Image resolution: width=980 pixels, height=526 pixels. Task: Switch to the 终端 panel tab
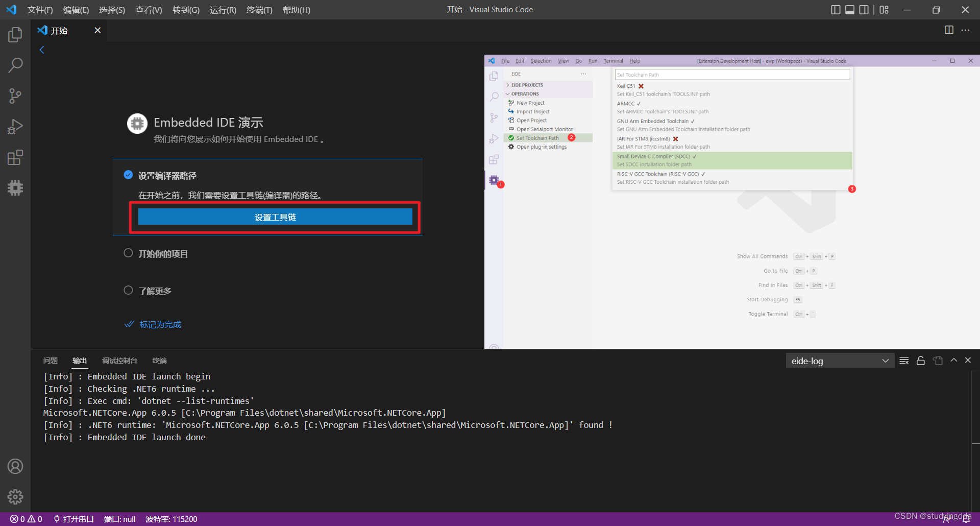click(159, 361)
